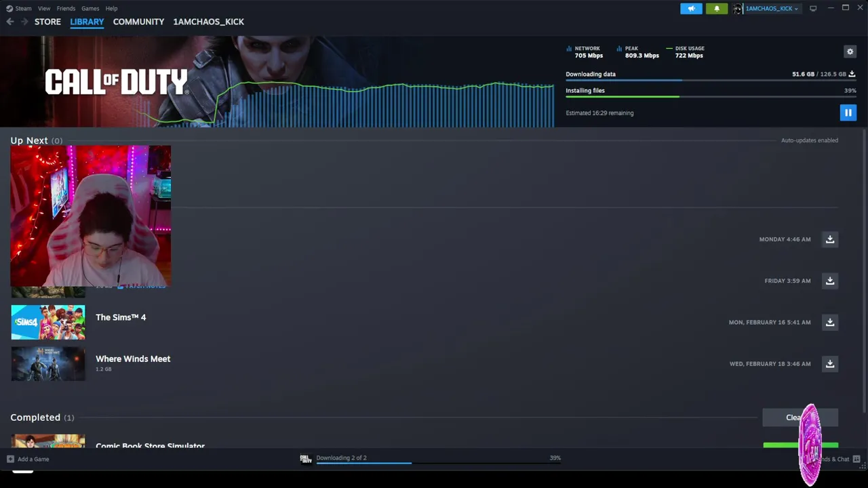This screenshot has width=868, height=488.
Task: Open download settings gear icon
Action: pos(850,52)
